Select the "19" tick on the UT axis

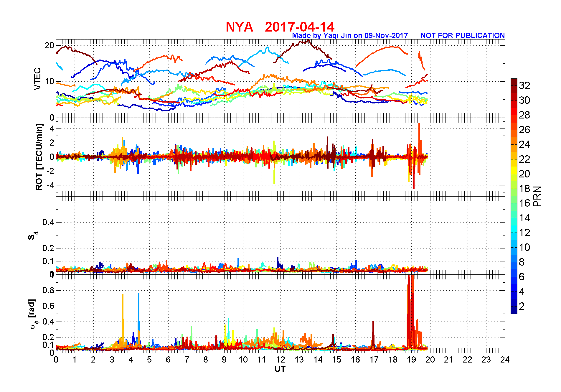tap(411, 360)
